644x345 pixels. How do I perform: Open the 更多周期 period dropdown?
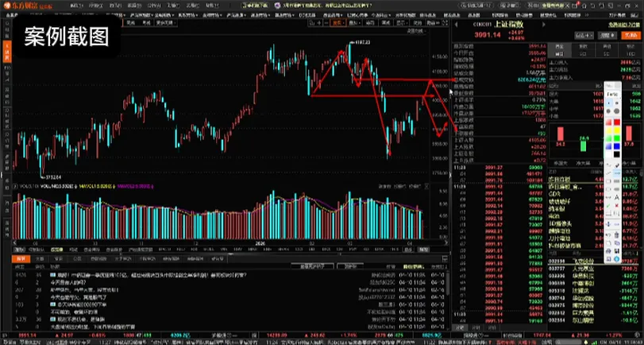click(x=166, y=22)
